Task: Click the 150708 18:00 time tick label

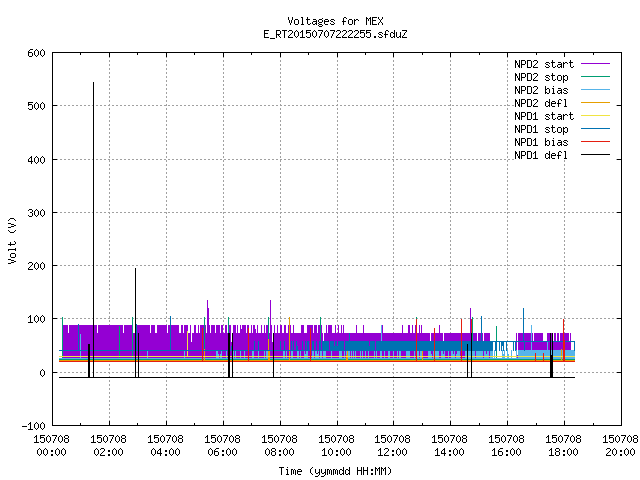Action: (x=563, y=446)
